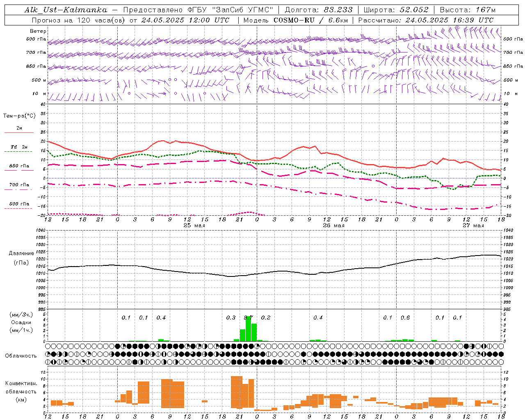This screenshot has height=420, width=525.
Task: Click the provider text ФГБУ "ЗапСиб УГМС"
Action: coord(231,10)
